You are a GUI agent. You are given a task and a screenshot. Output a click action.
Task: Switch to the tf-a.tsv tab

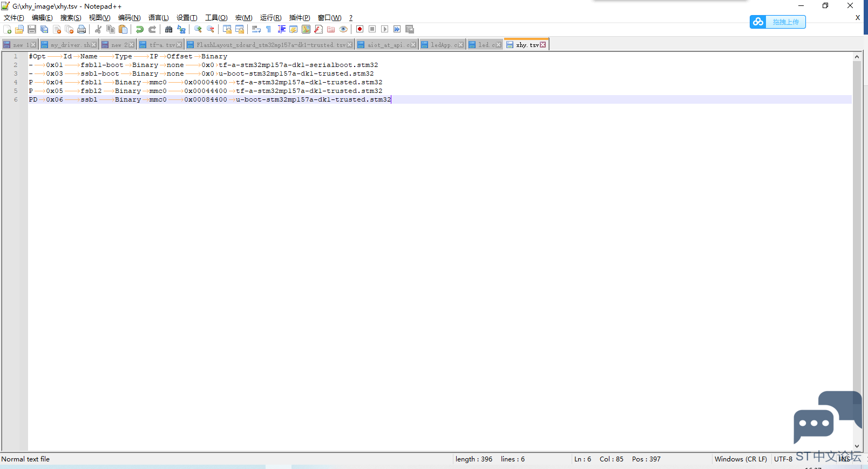(x=160, y=45)
